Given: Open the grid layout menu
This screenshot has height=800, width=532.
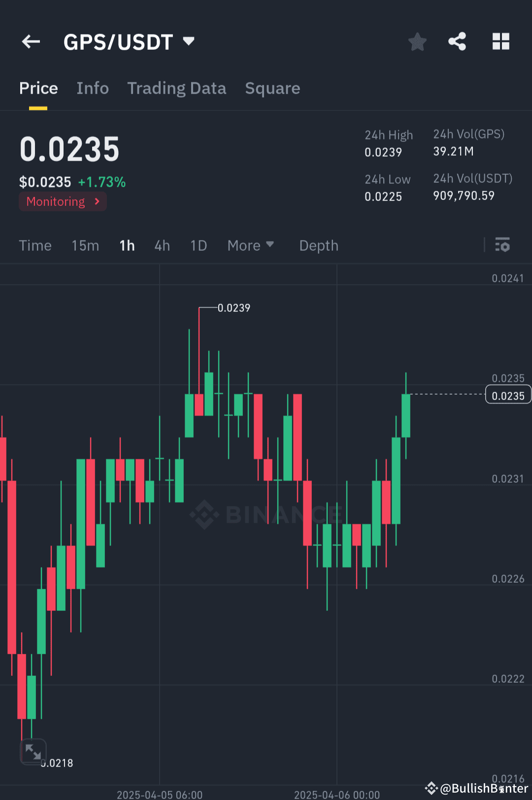Looking at the screenshot, I should [x=501, y=41].
